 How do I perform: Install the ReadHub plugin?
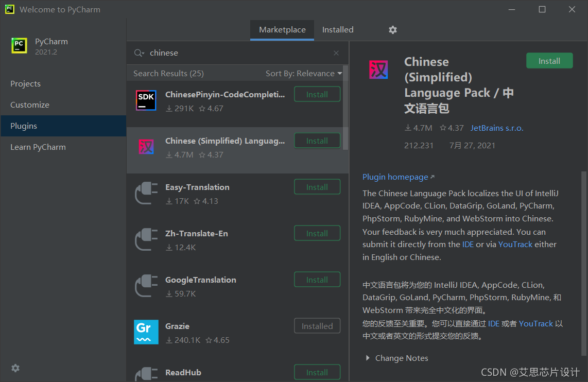tap(317, 372)
